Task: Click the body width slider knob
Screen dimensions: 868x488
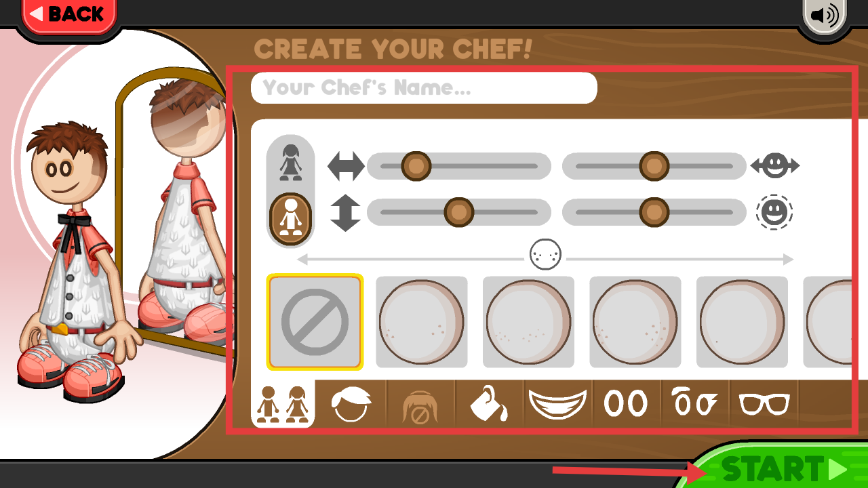Action: pos(416,166)
